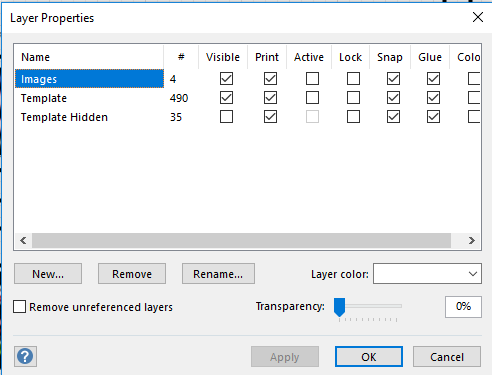
Task: Open the Layer color dropdown
Action: [x=427, y=274]
